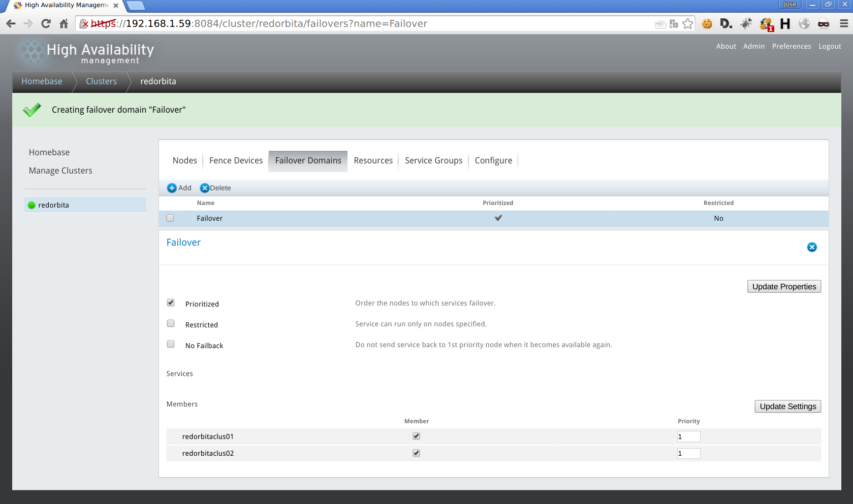The image size is (853, 504).
Task: Enable the Restricted checkbox
Action: pos(171,324)
